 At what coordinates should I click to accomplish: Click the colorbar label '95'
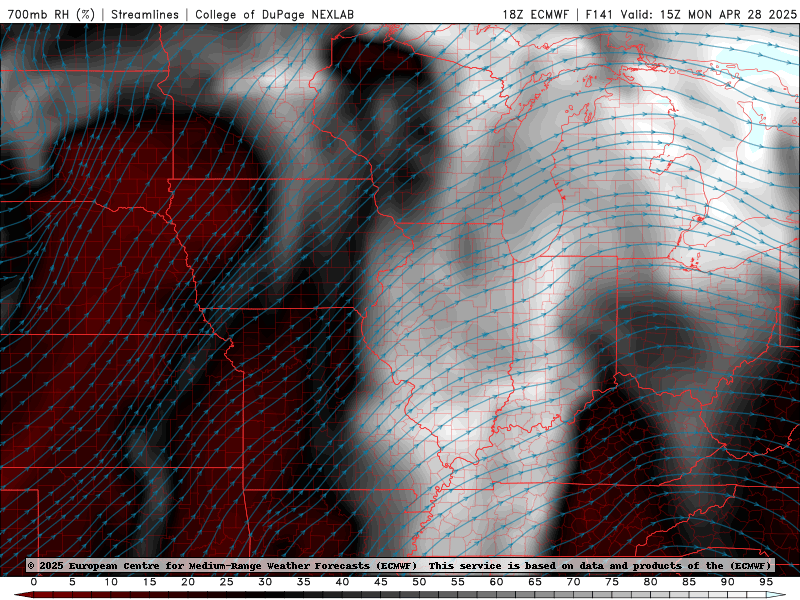coord(766,582)
